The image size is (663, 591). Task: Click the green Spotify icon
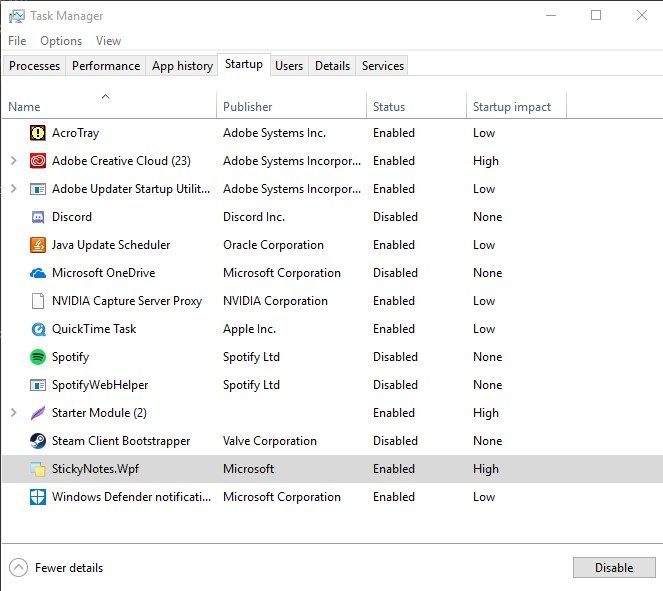38,357
